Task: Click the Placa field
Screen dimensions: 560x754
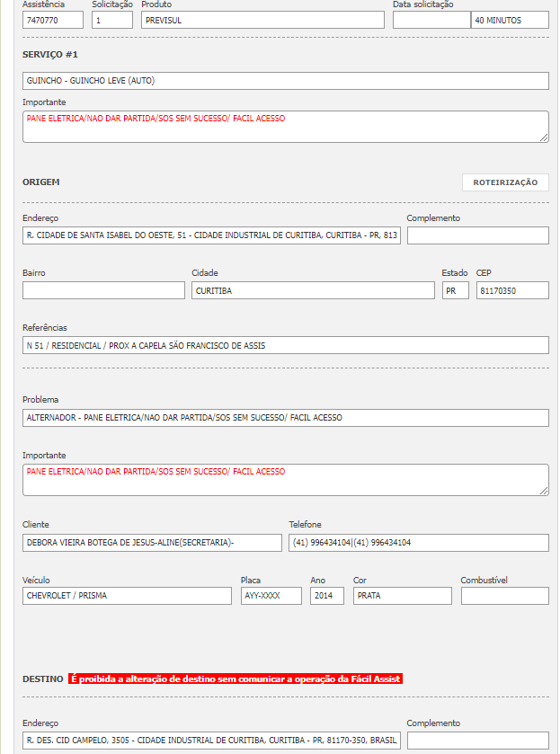Action: tap(271, 596)
